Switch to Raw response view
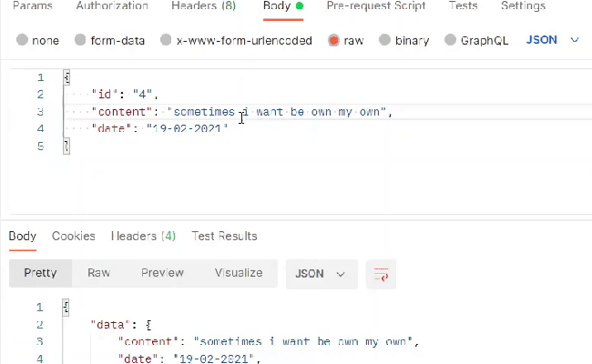Viewport: 592px width, 364px height. (x=99, y=273)
